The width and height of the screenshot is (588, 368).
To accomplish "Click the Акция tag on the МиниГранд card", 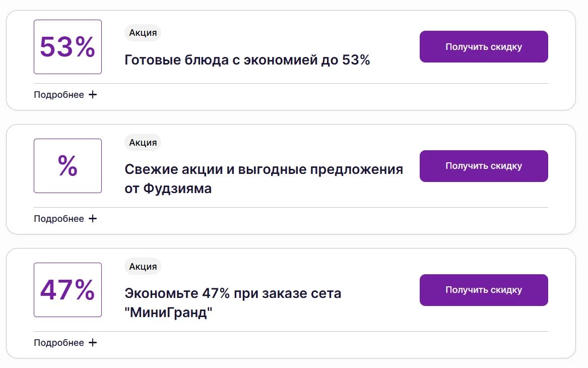I will point(143,266).
